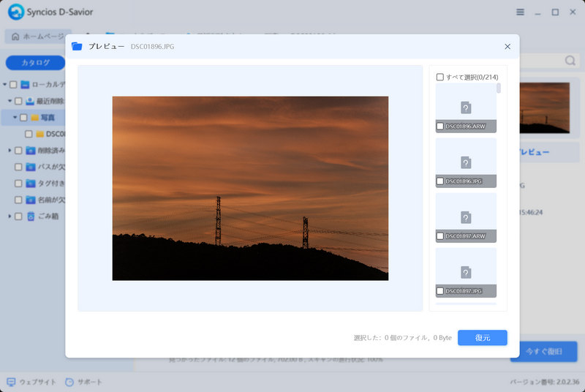The width and height of the screenshot is (585, 392).
Task: Click the プレビュー link in main window
Action: point(534,152)
